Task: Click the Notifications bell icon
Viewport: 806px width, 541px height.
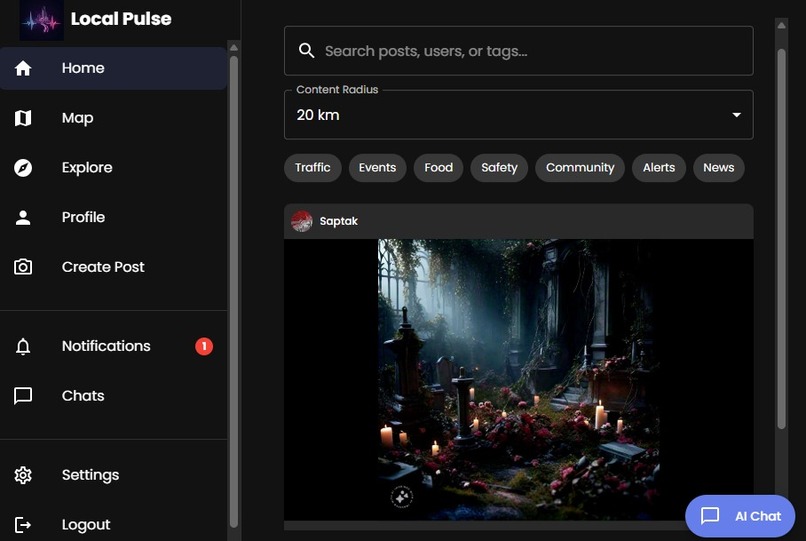Action: [23, 346]
